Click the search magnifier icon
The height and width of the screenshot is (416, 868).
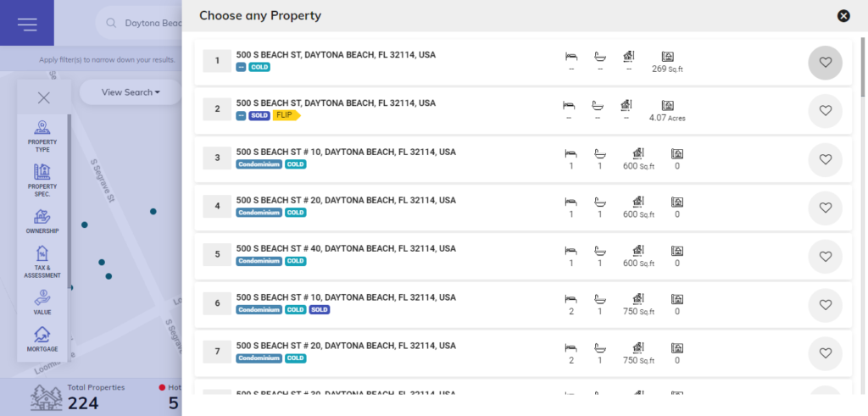click(111, 23)
